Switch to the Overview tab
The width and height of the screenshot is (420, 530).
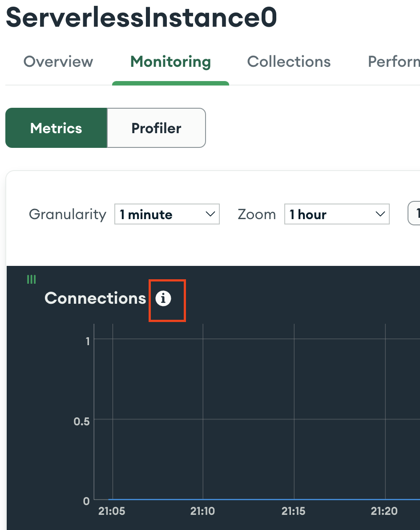pyautogui.click(x=58, y=61)
